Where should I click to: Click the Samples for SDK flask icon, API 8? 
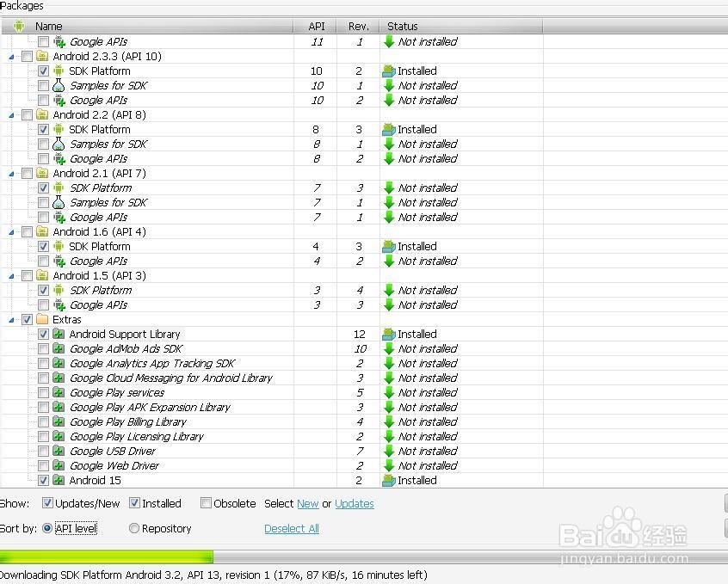coord(59,144)
